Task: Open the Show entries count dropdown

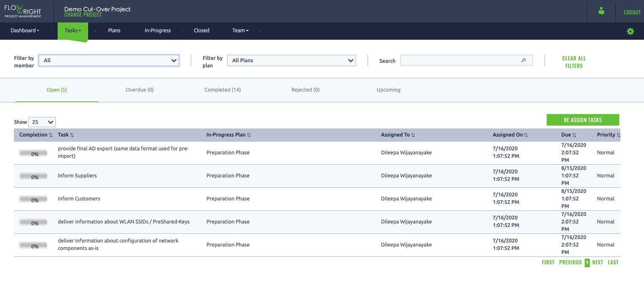Action: 41,122
